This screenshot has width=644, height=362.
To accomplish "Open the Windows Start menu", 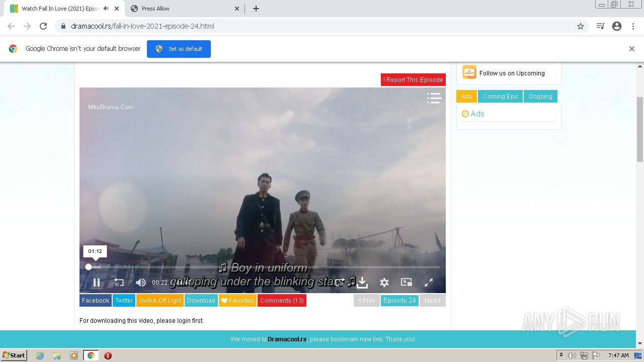I will pyautogui.click(x=14, y=355).
